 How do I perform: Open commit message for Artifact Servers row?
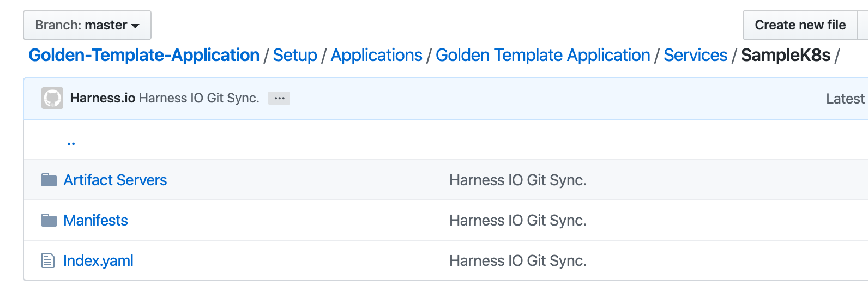(x=518, y=180)
